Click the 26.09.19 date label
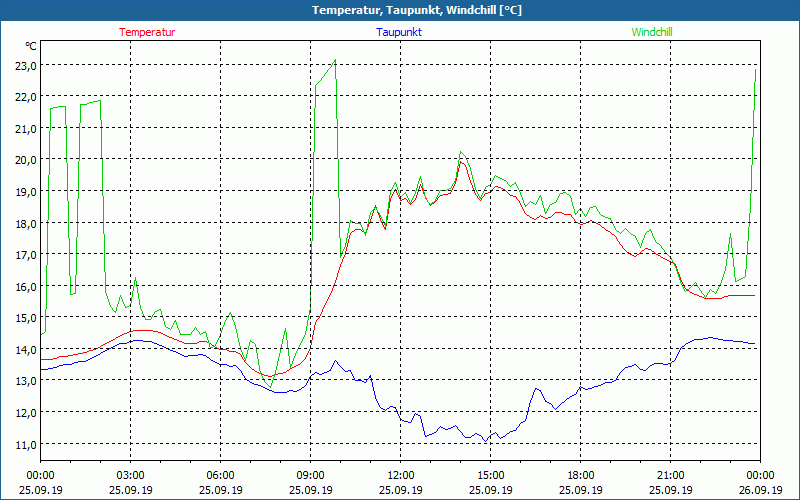 (x=759, y=490)
